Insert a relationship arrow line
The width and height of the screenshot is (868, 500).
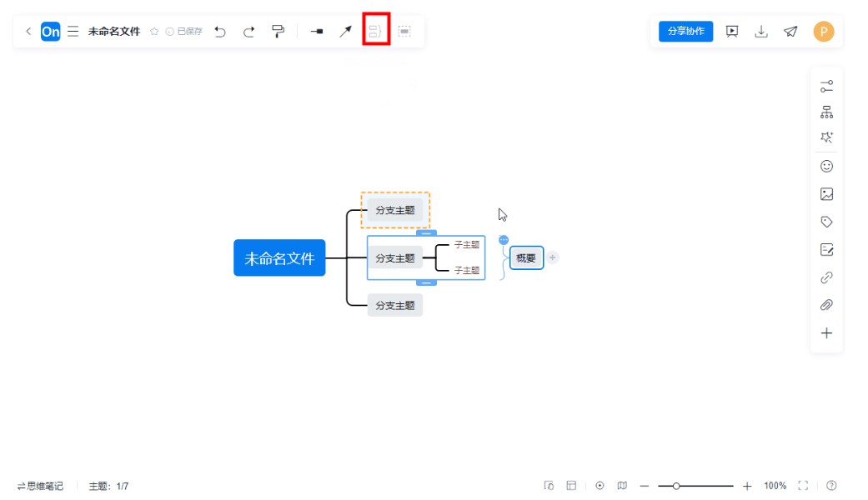pyautogui.click(x=344, y=32)
